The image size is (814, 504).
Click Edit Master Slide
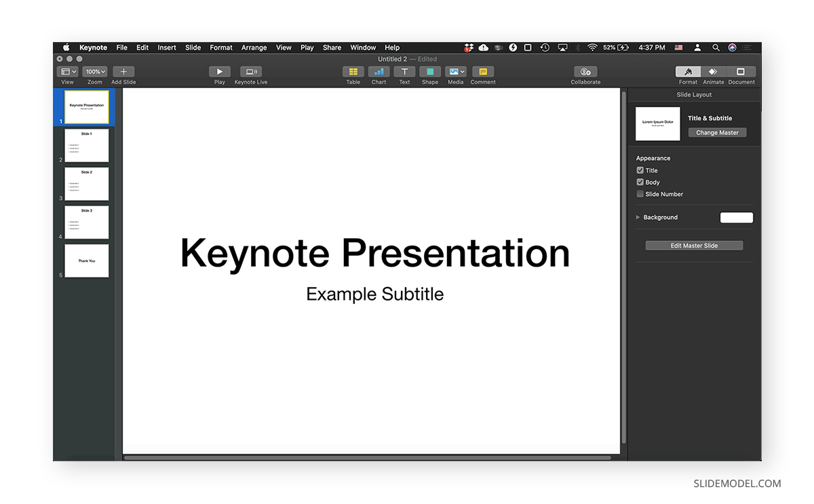point(693,245)
